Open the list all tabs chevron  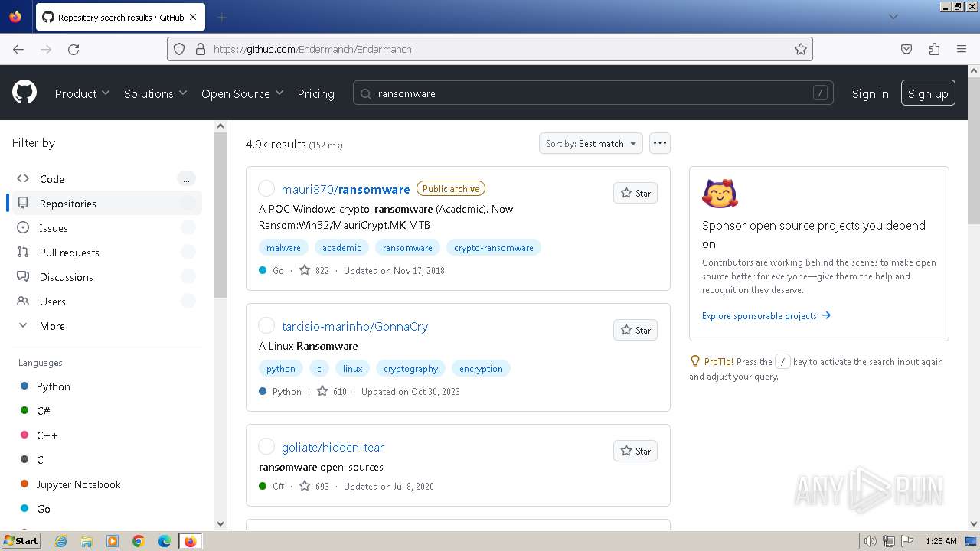(893, 17)
